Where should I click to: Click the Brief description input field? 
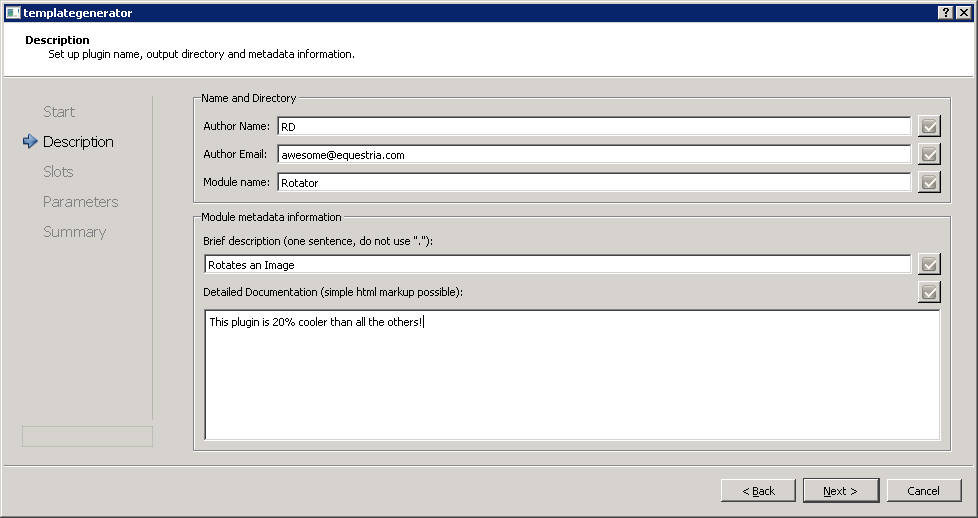557,264
